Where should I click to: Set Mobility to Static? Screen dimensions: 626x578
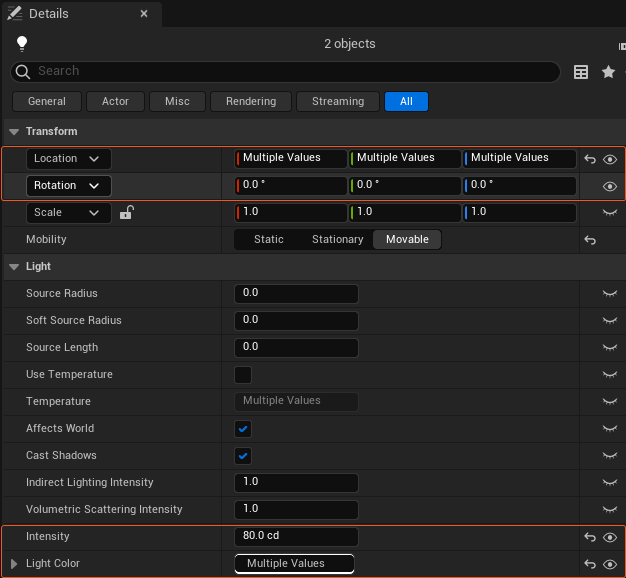pos(269,240)
